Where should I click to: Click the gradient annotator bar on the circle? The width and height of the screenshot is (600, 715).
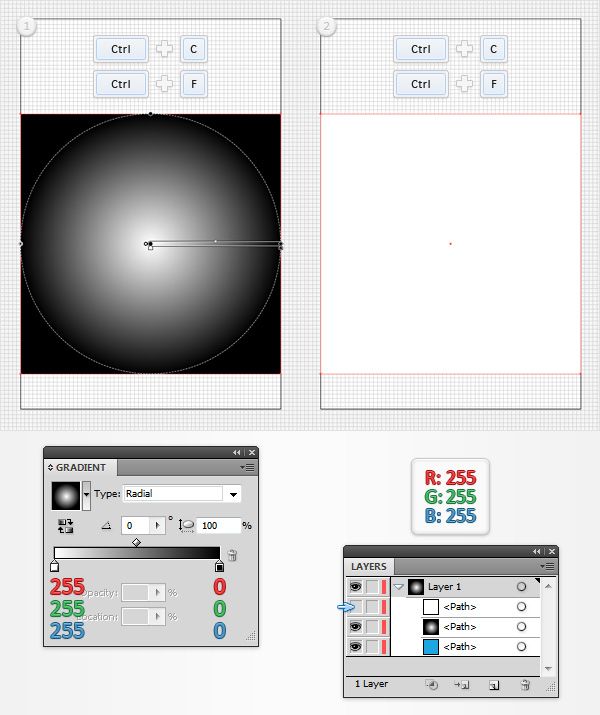coord(215,244)
